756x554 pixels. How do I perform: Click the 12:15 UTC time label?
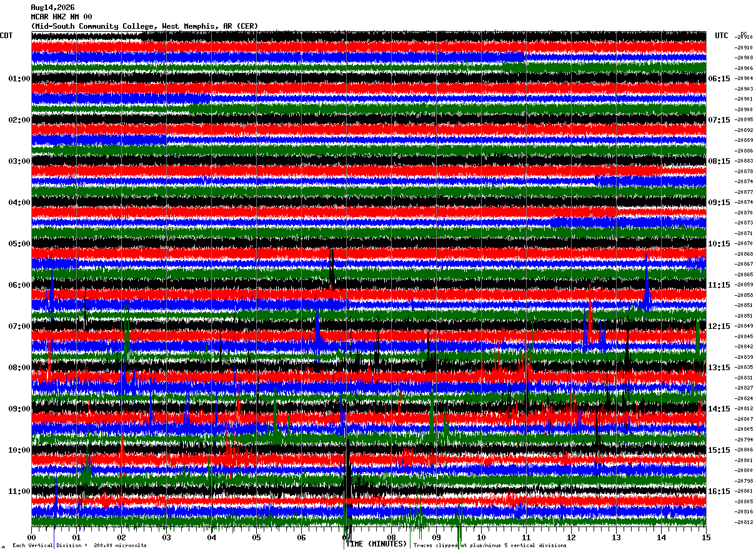pos(719,326)
